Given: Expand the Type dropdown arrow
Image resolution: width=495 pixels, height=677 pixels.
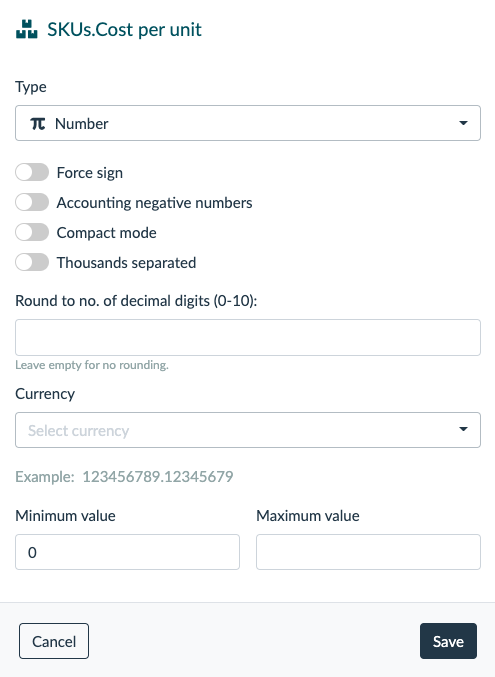Looking at the screenshot, I should tap(463, 123).
